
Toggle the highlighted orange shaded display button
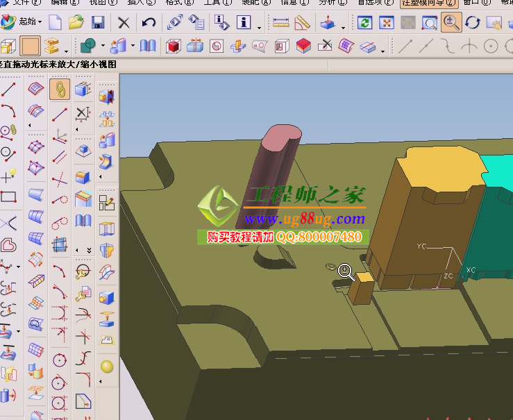tap(30, 47)
